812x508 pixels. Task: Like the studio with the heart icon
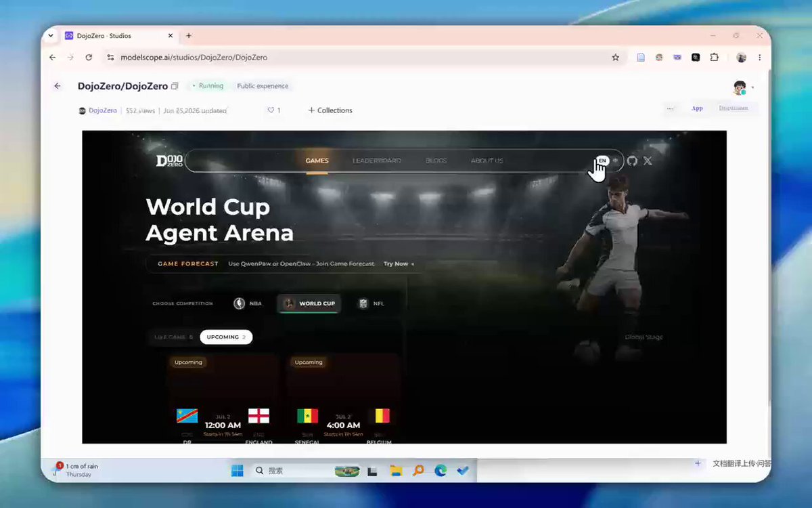pos(271,110)
